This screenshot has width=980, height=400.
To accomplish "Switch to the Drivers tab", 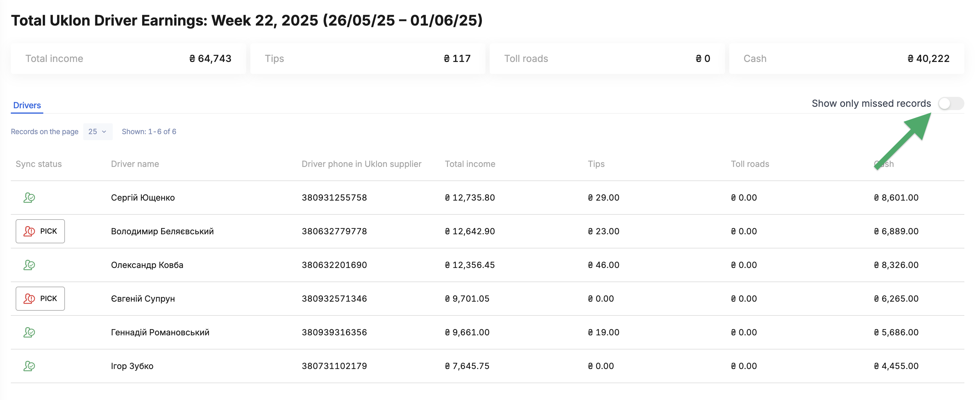I will click(x=27, y=106).
